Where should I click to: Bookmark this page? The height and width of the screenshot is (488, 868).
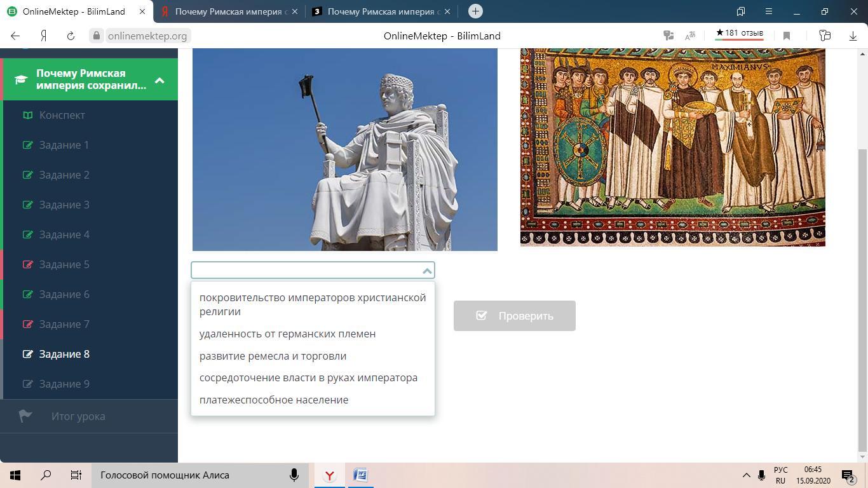point(787,36)
